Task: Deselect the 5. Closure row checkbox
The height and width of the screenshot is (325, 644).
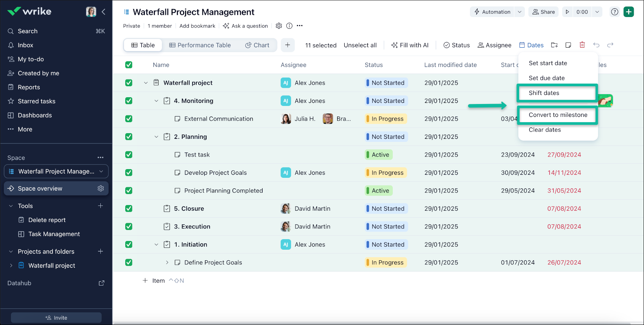Action: click(129, 208)
